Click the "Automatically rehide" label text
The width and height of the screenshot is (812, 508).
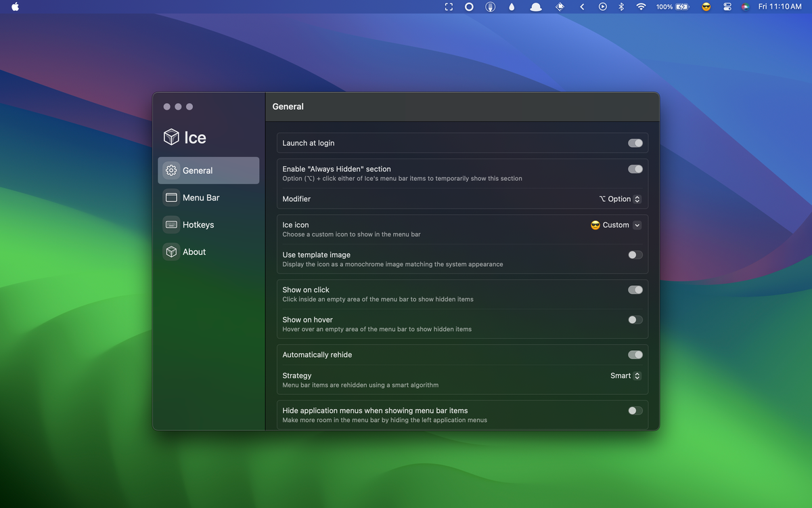click(x=317, y=355)
